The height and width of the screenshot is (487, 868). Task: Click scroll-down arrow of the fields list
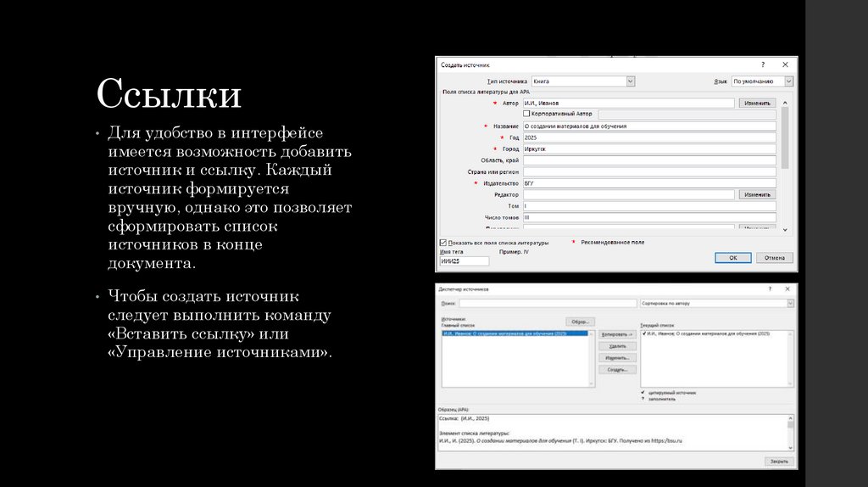(785, 230)
